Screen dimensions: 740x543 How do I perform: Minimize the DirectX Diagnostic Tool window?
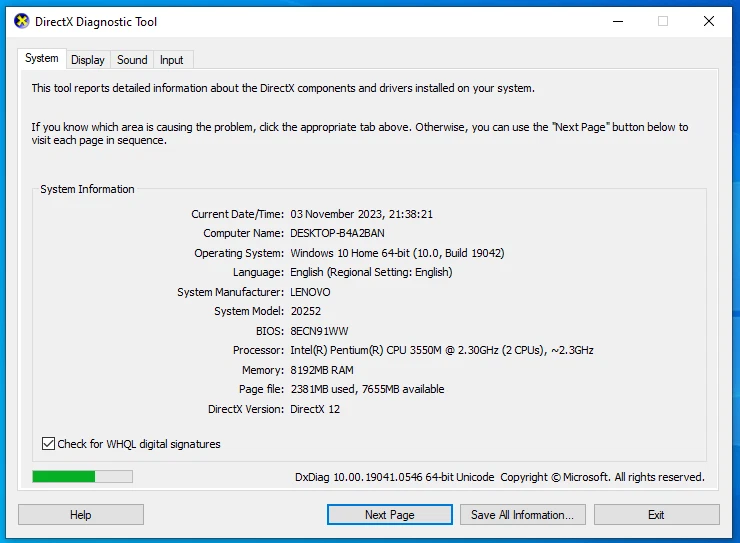tap(618, 21)
